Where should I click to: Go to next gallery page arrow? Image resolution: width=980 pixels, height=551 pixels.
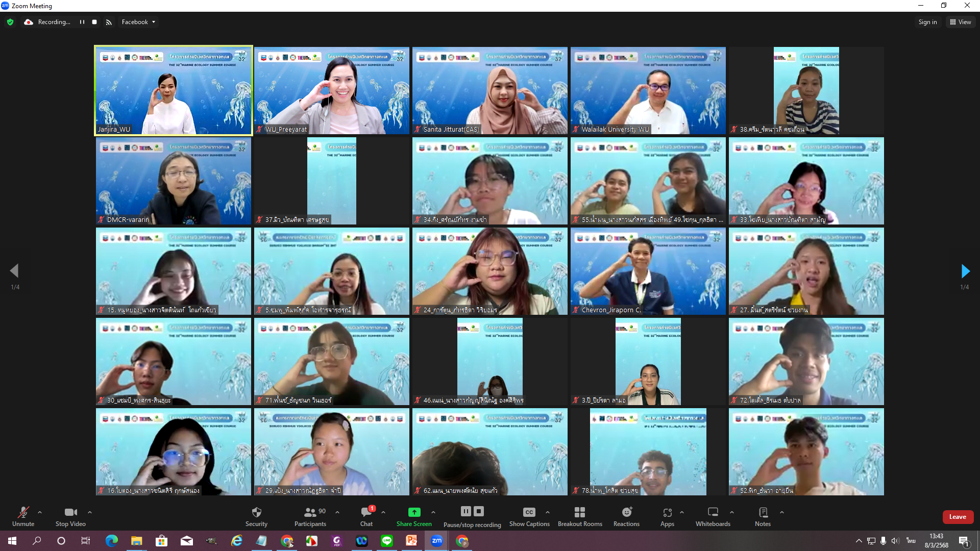click(x=965, y=270)
